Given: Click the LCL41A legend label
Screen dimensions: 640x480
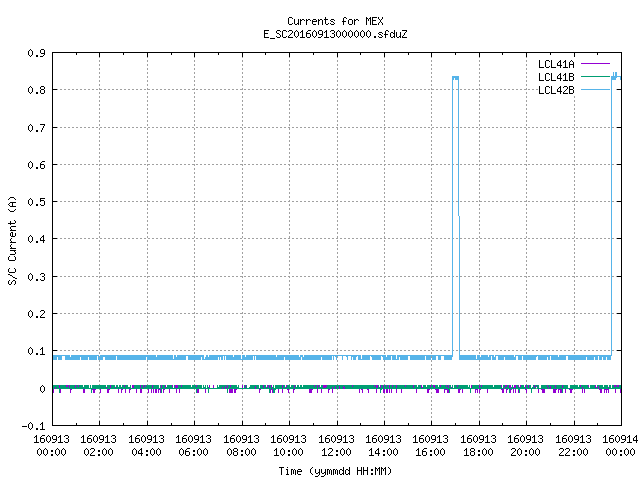Looking at the screenshot, I should (556, 64).
